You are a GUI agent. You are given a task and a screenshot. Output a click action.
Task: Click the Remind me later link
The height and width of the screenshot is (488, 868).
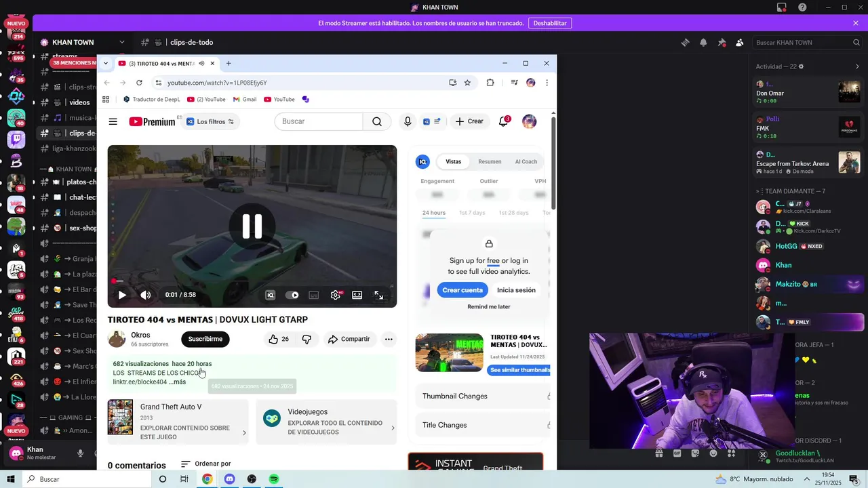489,307
